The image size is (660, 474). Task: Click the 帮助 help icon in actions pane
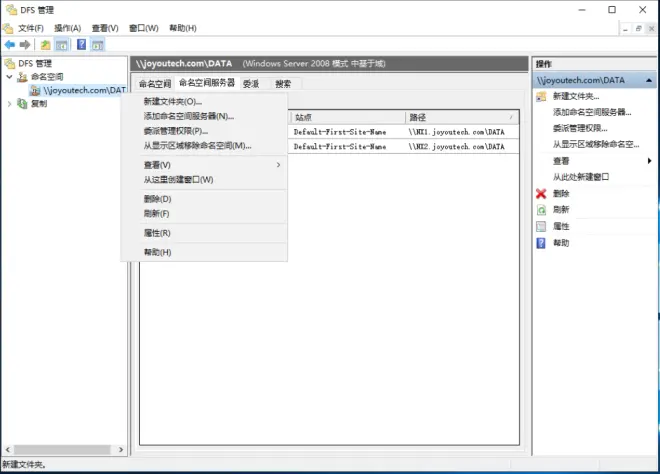point(541,243)
